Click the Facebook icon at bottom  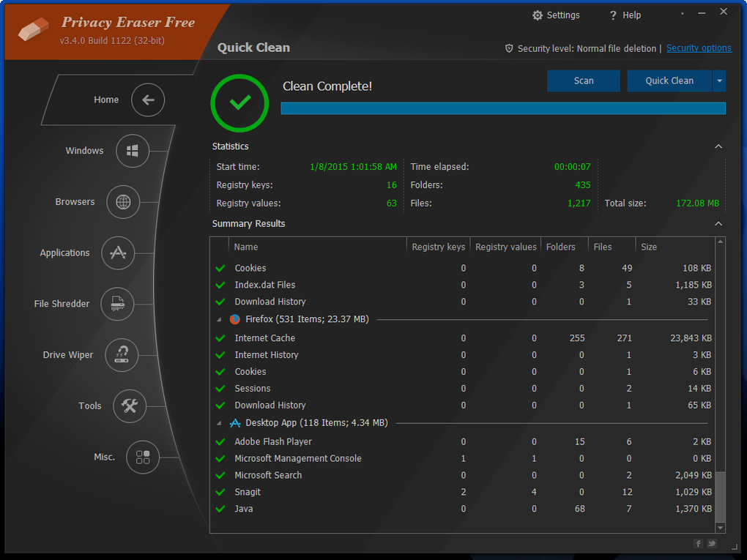(698, 543)
